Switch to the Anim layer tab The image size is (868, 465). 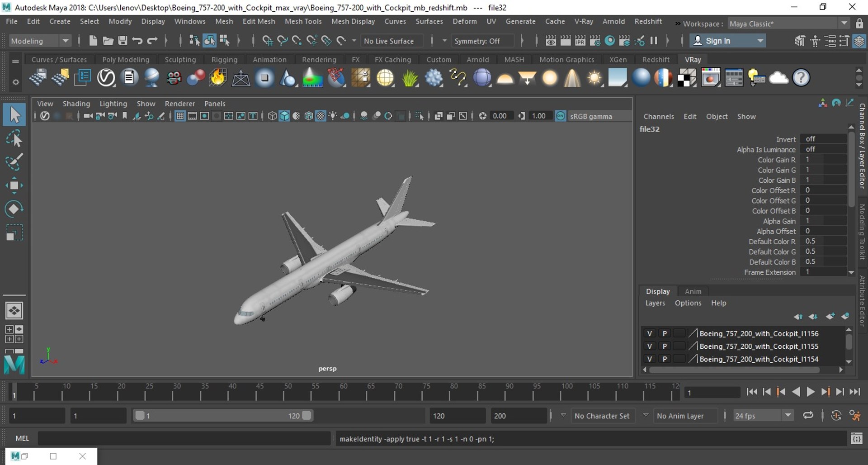click(x=693, y=291)
